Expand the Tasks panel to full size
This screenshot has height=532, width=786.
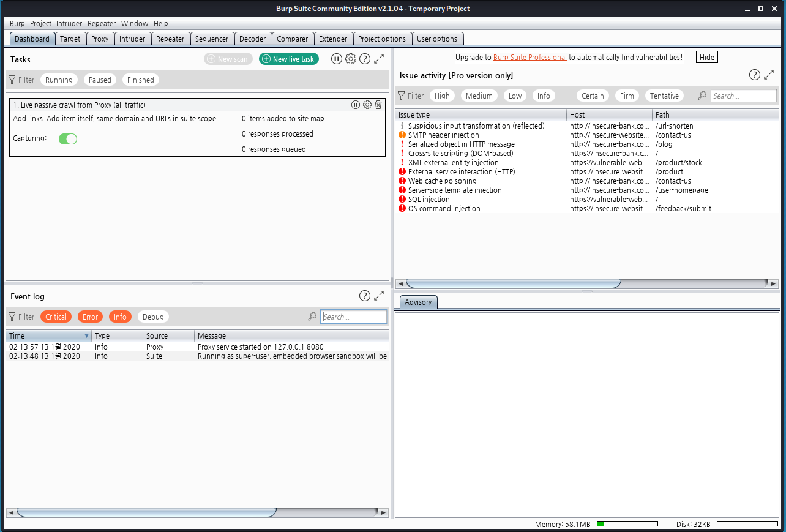coord(379,59)
